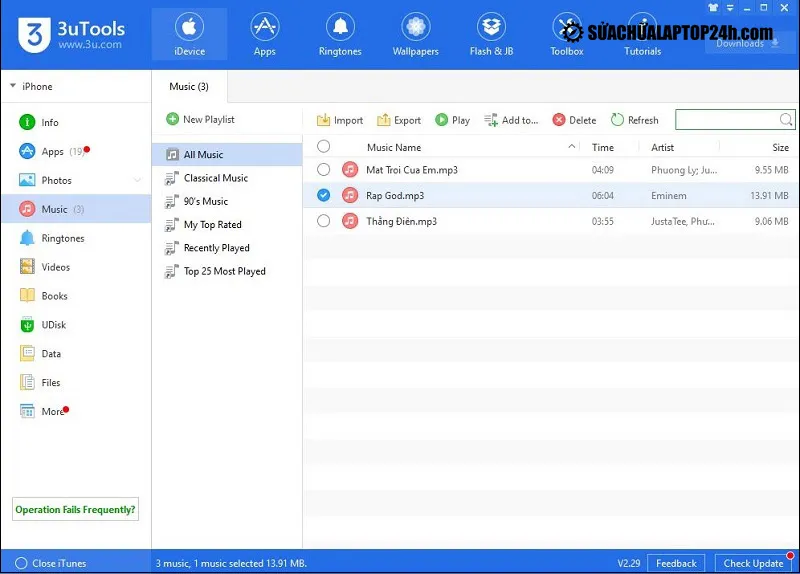Open the Flash & JB section
Screen dimensions: 800x574
(x=491, y=33)
